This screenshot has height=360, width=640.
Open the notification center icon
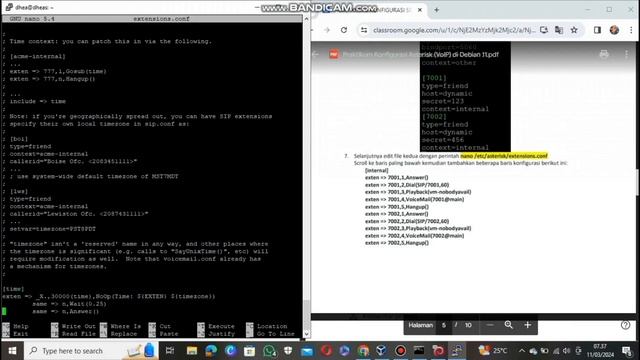pyautogui.click(x=627, y=351)
